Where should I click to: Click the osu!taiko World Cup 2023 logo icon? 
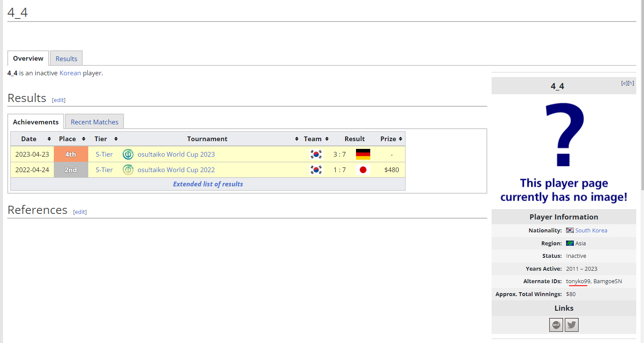pyautogui.click(x=128, y=155)
